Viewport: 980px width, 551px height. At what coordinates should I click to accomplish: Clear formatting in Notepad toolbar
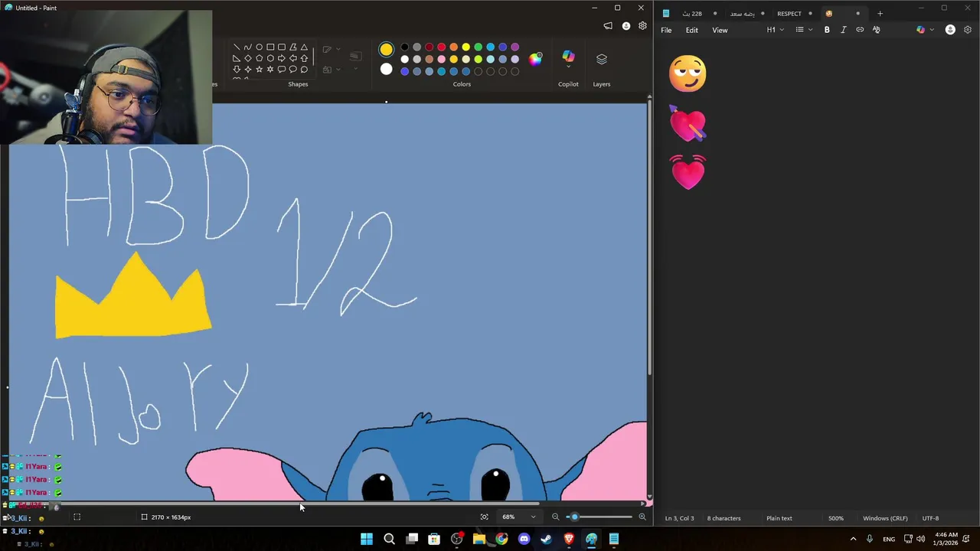(877, 30)
